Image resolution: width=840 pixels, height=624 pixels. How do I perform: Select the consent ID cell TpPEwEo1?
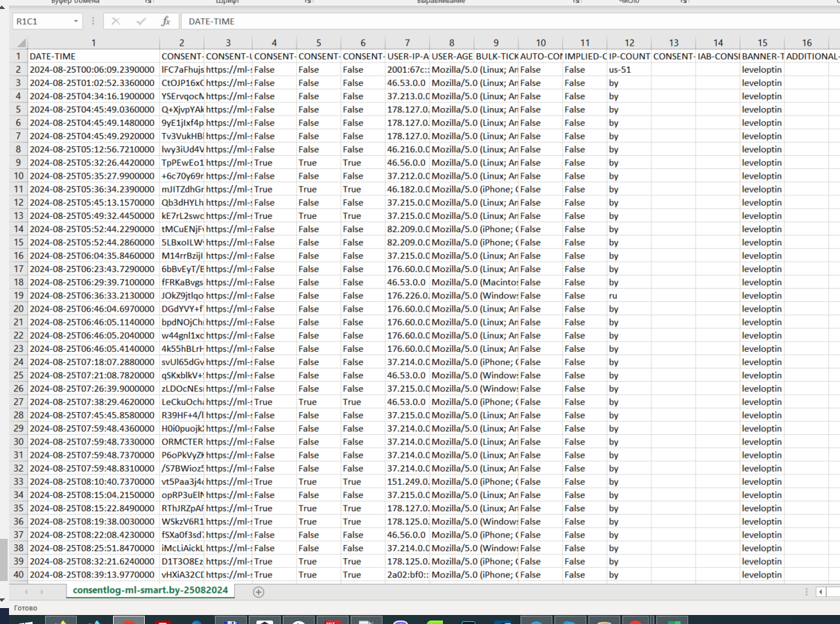(181, 163)
